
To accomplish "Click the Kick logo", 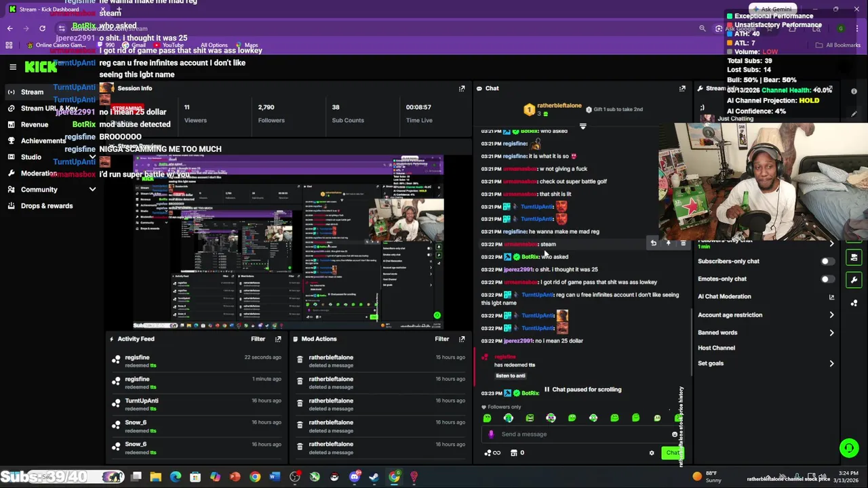I will coord(41,66).
